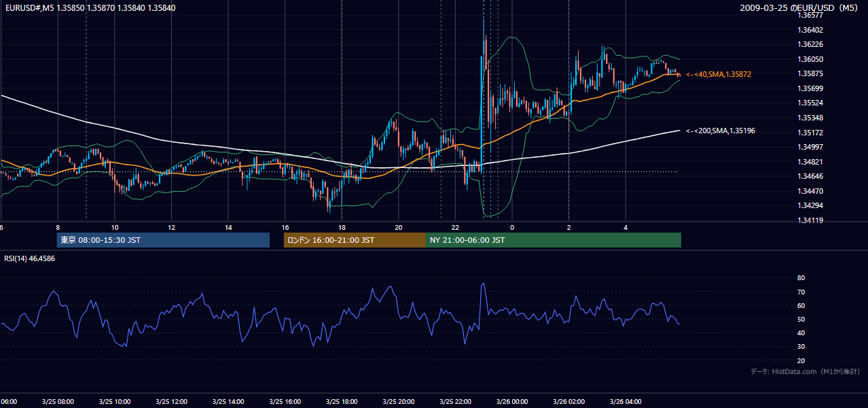Click hour label 14 on price chart axis

pos(228,227)
